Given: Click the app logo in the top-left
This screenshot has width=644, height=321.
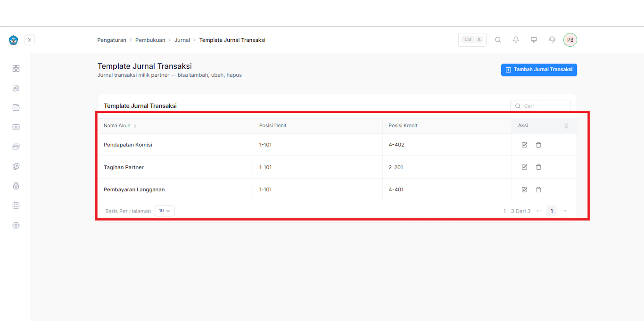Looking at the screenshot, I should 13,40.
